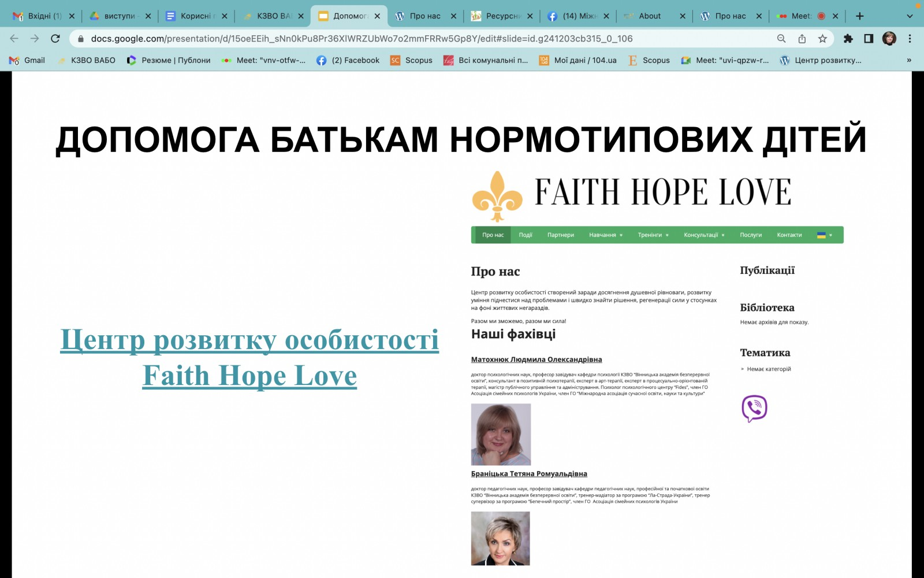Close the current Допомога tab
This screenshot has width=924, height=578.
click(x=377, y=16)
